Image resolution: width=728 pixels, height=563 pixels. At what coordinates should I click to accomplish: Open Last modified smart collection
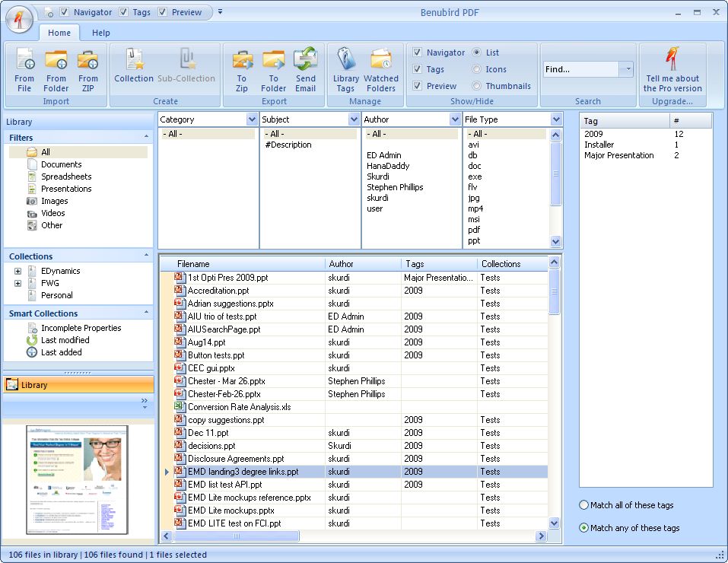(65, 340)
